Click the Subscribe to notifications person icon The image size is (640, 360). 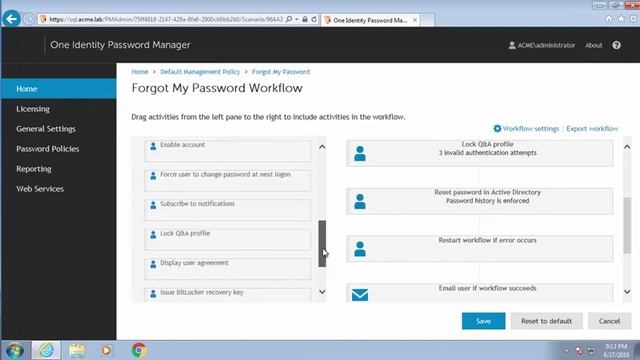point(153,205)
